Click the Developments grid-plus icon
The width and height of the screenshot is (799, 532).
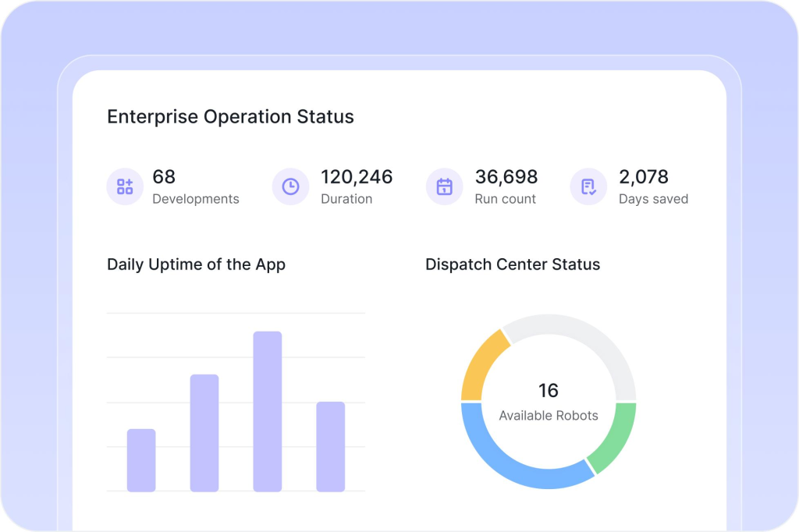click(125, 186)
